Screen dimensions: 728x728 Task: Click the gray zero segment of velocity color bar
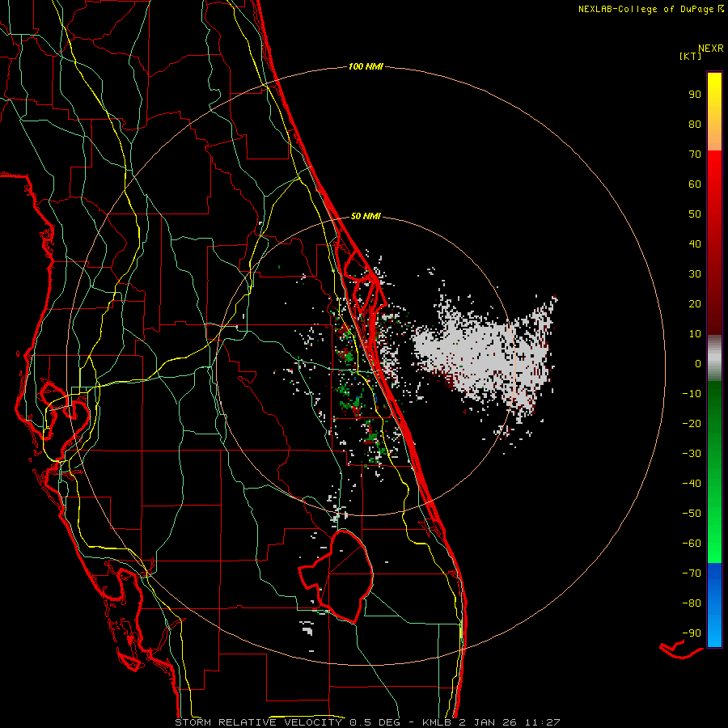[714, 358]
